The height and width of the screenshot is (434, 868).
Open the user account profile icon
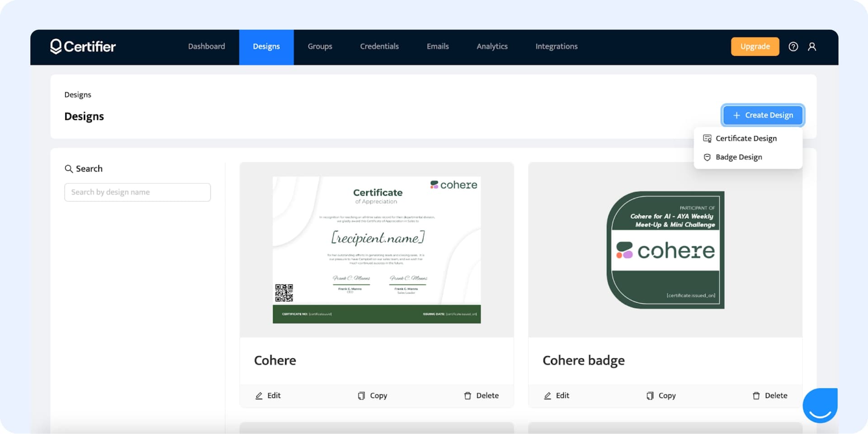tap(812, 47)
